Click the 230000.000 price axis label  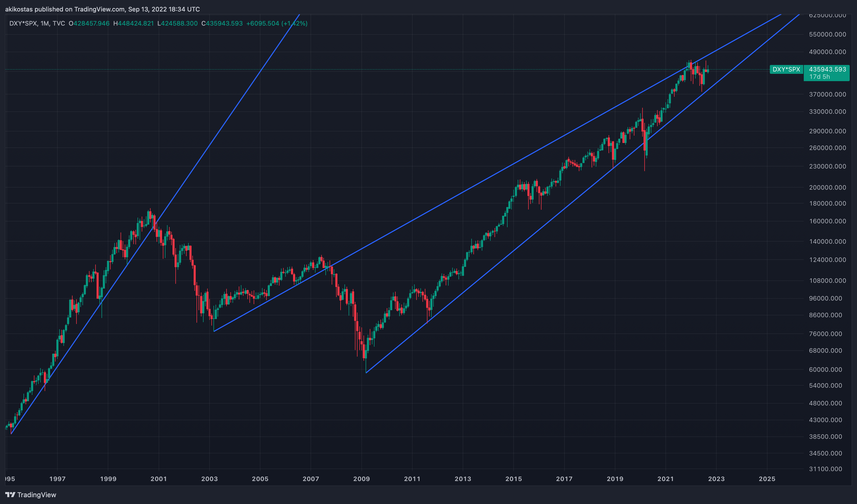coord(828,166)
